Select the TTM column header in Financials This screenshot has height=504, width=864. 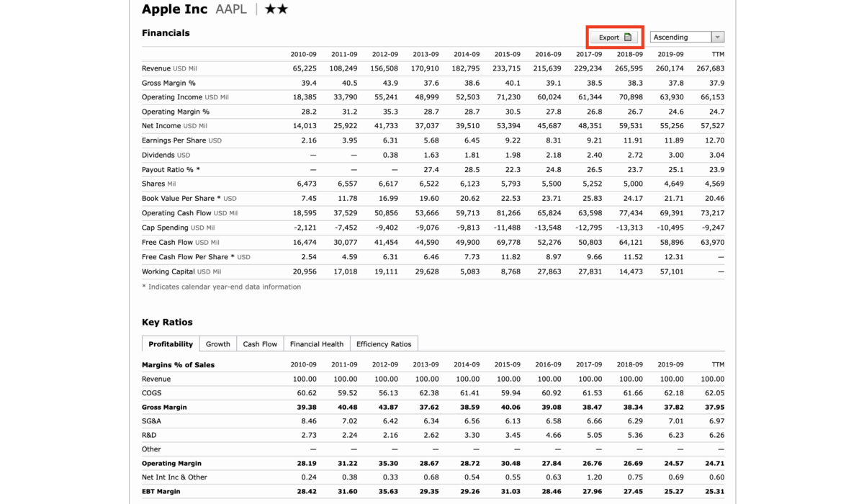(x=718, y=54)
